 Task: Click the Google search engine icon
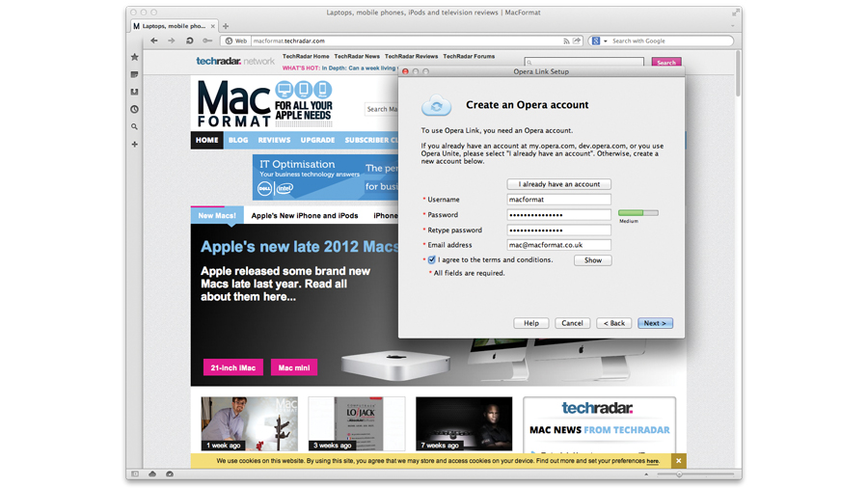596,41
